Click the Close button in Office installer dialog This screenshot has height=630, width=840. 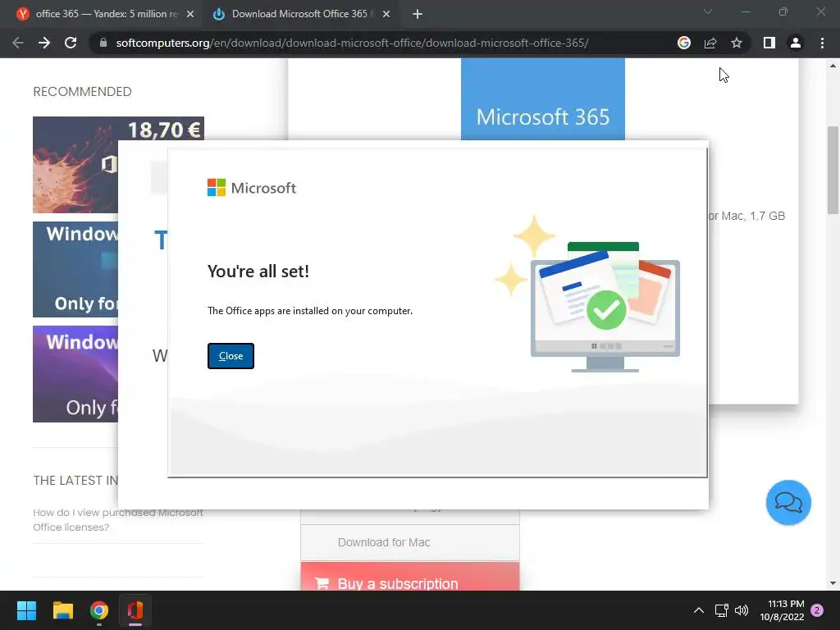pos(231,356)
